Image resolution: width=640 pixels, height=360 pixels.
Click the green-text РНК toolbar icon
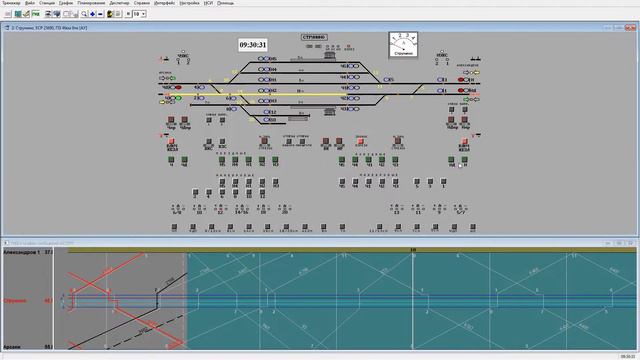(36, 14)
